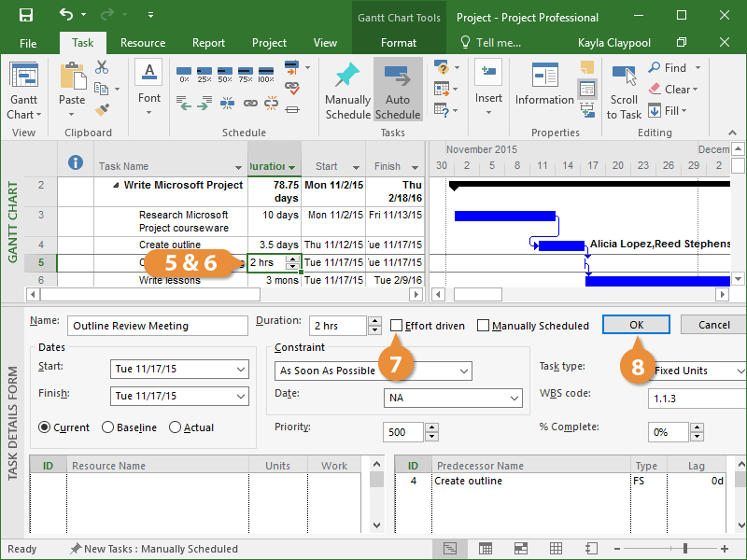Open the Report ribbon tab
The image size is (747, 560).
coord(208,43)
